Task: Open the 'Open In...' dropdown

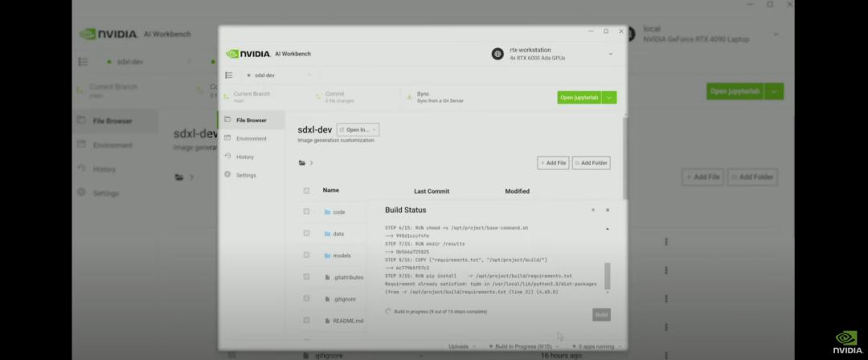Action: pos(358,129)
